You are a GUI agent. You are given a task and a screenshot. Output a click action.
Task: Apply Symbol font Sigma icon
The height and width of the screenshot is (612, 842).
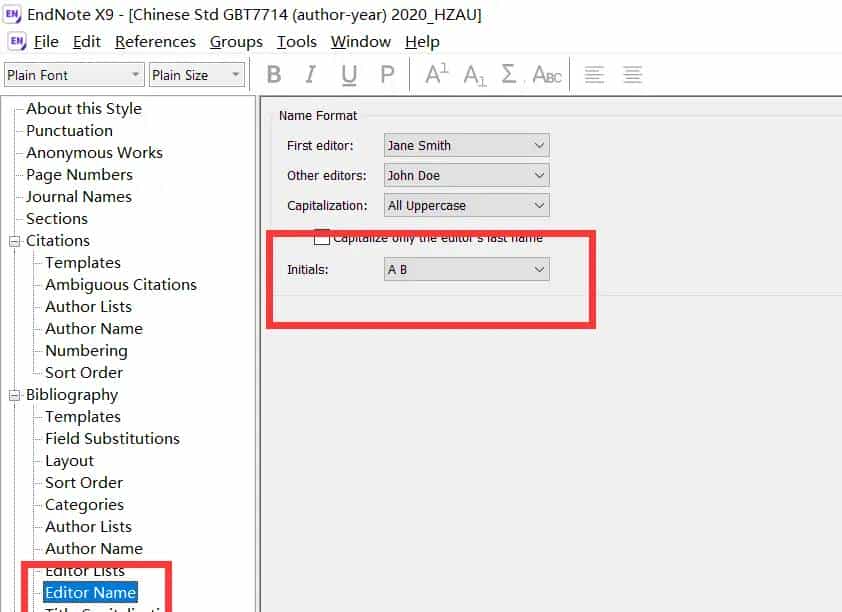point(508,75)
